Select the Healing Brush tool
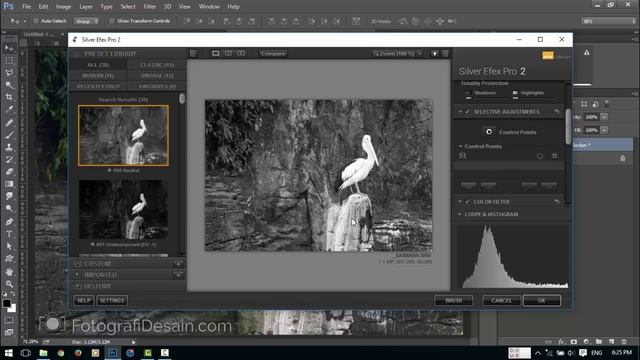The height and width of the screenshot is (360, 640). (x=9, y=122)
